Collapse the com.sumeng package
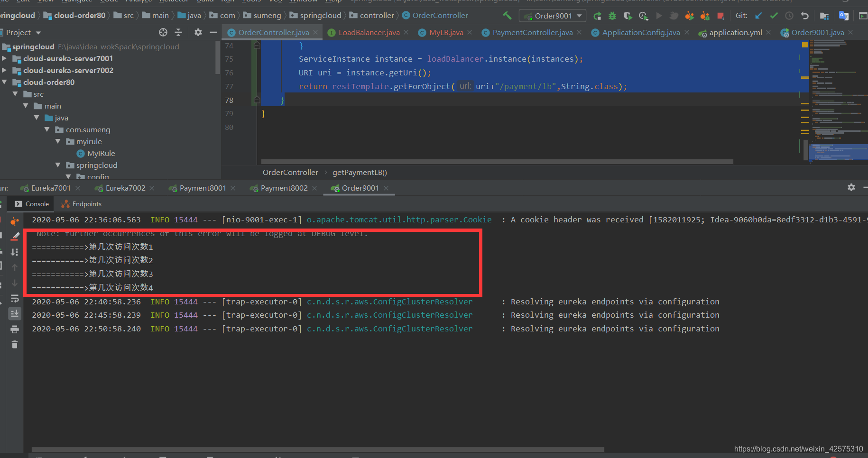The width and height of the screenshot is (868, 458). click(x=47, y=129)
